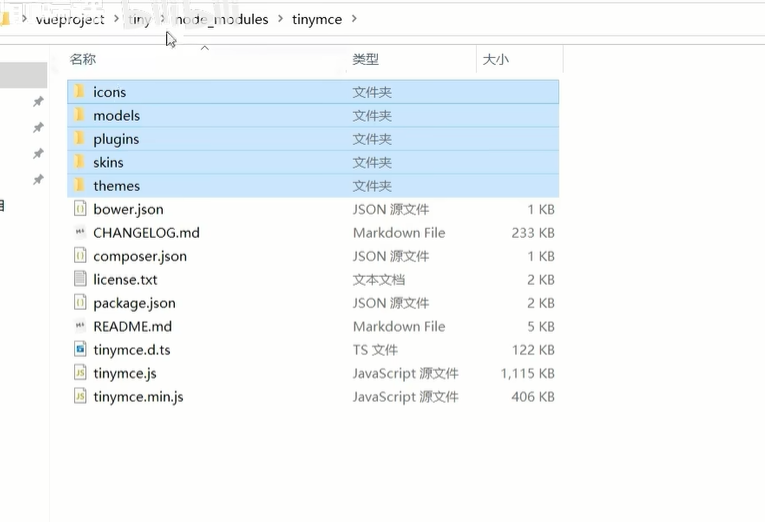Sort files by the 名称 column header

coord(82,59)
